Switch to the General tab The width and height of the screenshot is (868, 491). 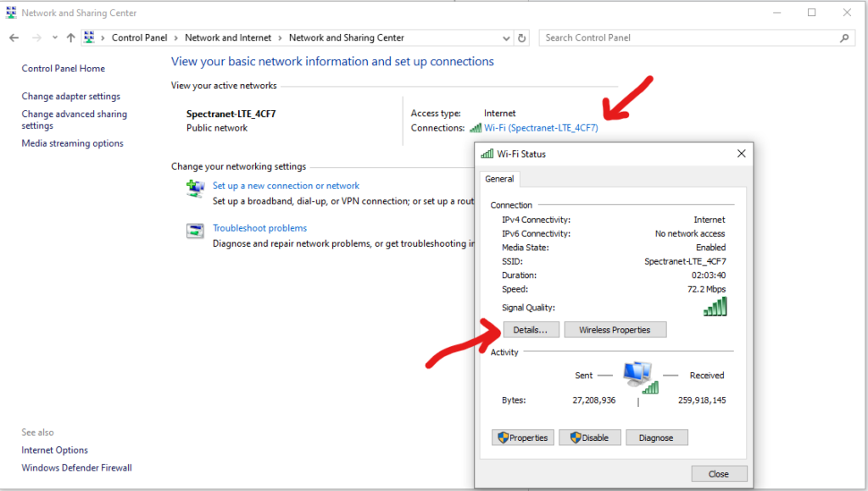pos(499,179)
